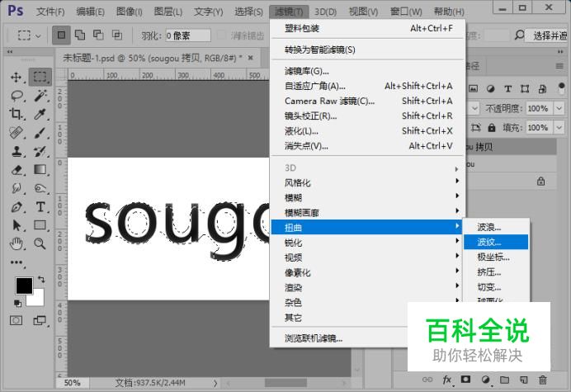This screenshot has width=571, height=392.
Task: Open the layer blend mode dropdown
Action: (x=474, y=108)
